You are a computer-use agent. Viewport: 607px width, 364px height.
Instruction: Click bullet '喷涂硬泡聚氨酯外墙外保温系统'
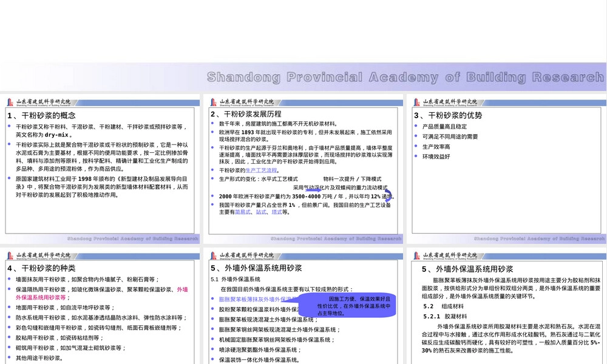(260, 349)
